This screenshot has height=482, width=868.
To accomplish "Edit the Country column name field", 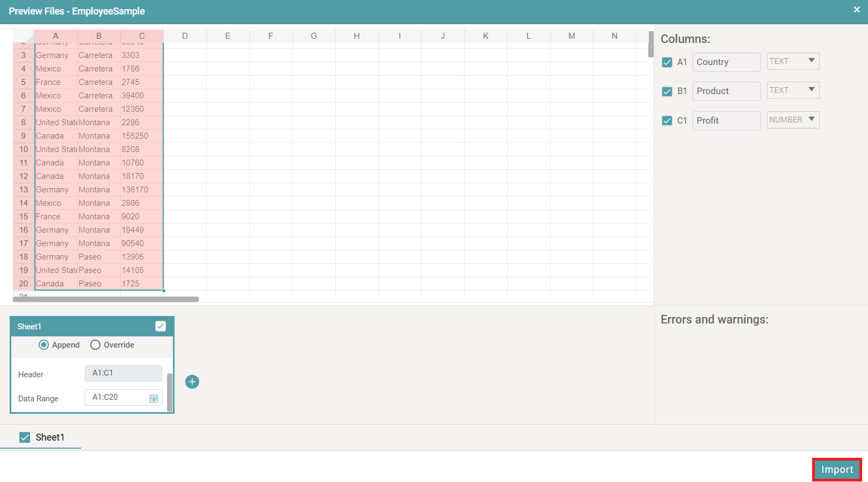I will 726,62.
